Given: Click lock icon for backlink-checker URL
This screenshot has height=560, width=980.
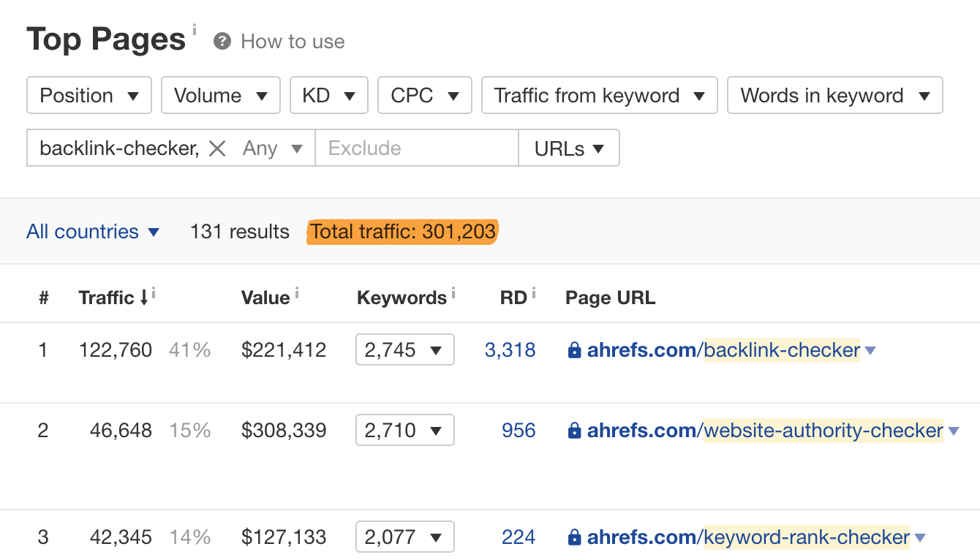Looking at the screenshot, I should pos(574,350).
